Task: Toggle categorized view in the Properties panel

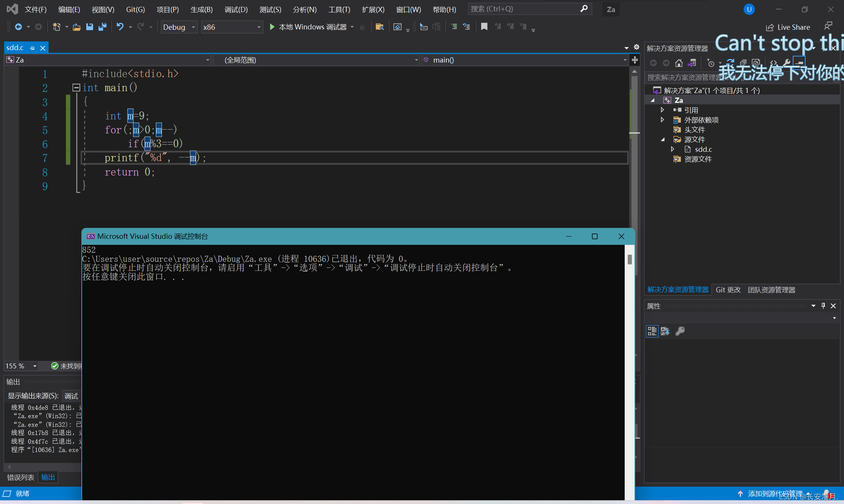Action: click(x=652, y=331)
